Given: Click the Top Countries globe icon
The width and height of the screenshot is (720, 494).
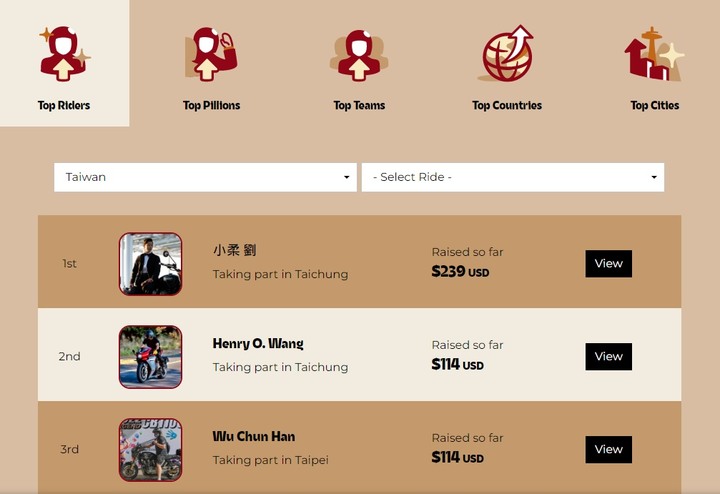Looking at the screenshot, I should 506,54.
